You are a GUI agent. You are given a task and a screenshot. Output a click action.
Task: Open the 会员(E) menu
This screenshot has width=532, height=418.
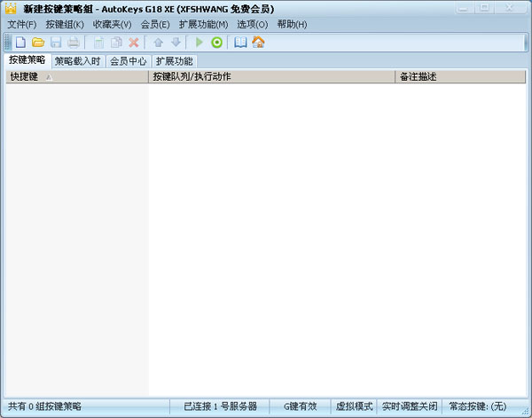155,24
